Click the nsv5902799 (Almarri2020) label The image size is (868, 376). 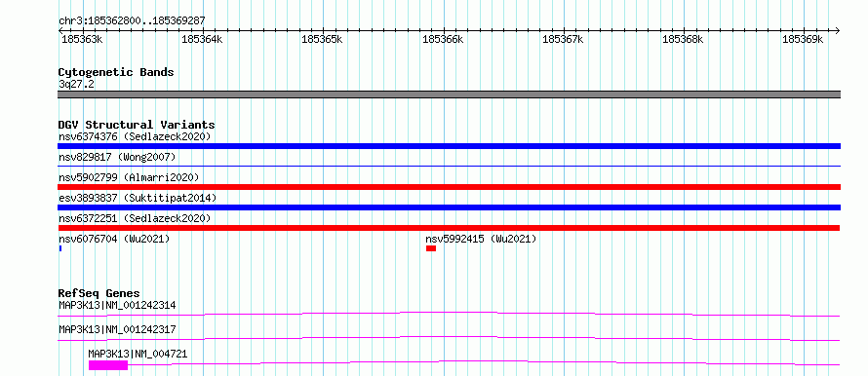[129, 177]
